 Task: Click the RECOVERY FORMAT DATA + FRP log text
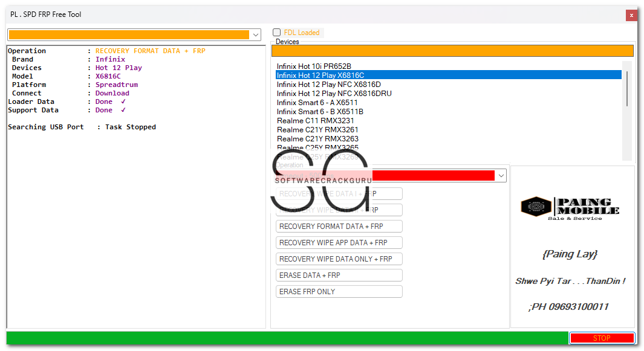[x=151, y=51]
